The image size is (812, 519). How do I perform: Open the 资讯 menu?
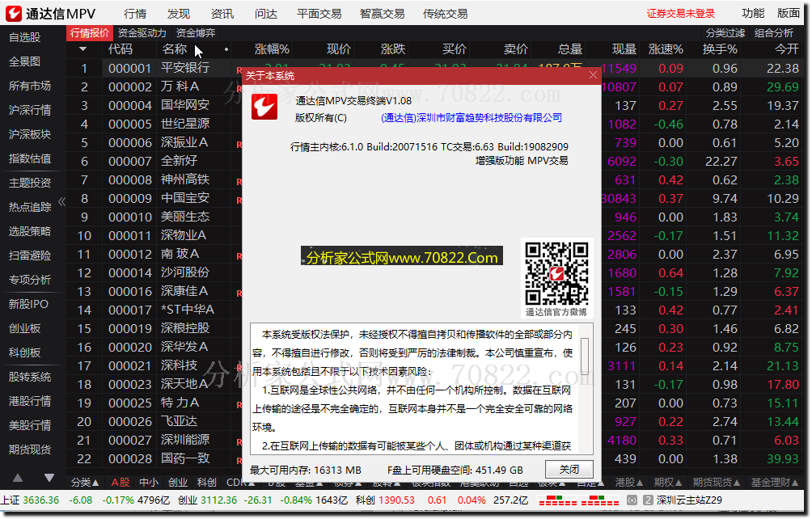pos(222,14)
